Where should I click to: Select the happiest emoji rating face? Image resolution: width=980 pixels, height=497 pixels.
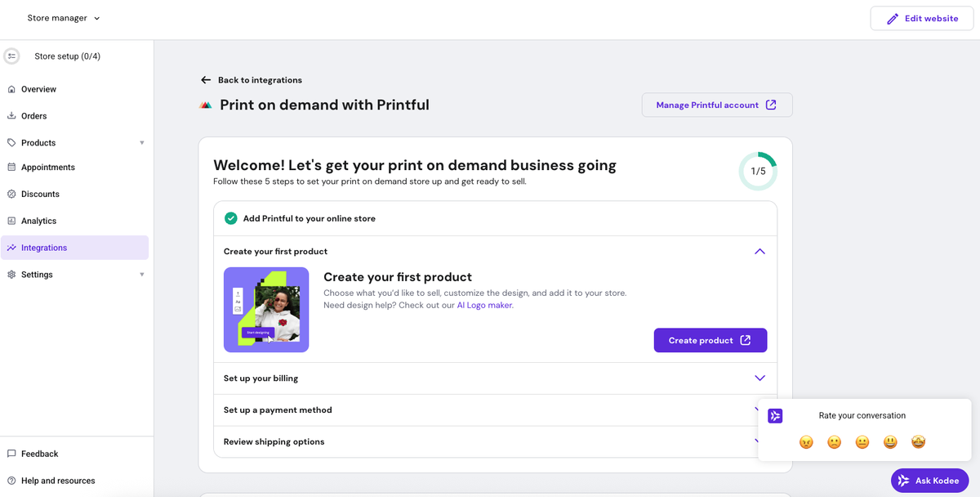(x=918, y=441)
